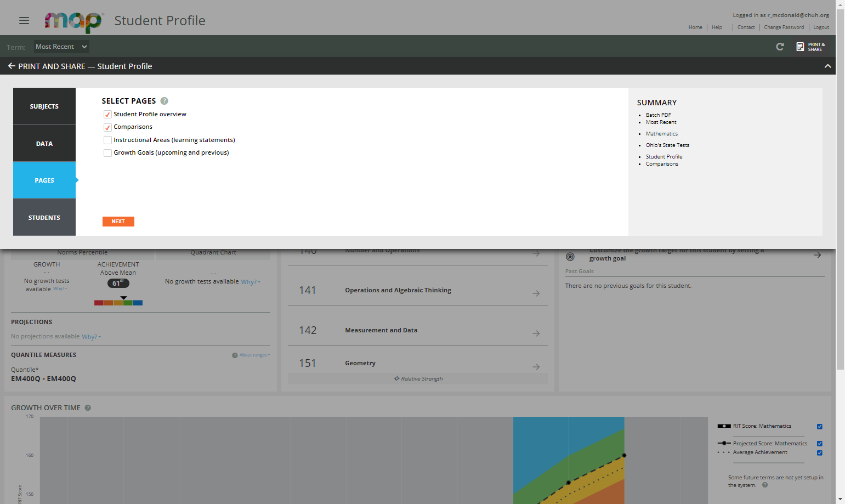Image resolution: width=845 pixels, height=504 pixels.
Task: Open the Growth Over Time help icon
Action: click(88, 407)
